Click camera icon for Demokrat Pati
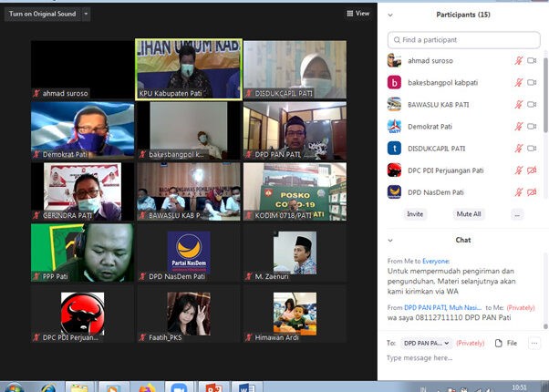This screenshot has width=549, height=392. [532, 126]
